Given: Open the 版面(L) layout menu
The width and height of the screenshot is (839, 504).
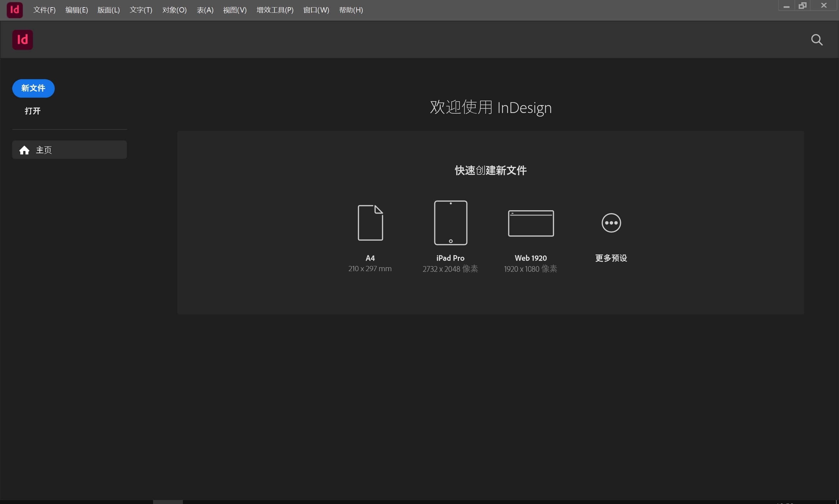Looking at the screenshot, I should point(108,10).
